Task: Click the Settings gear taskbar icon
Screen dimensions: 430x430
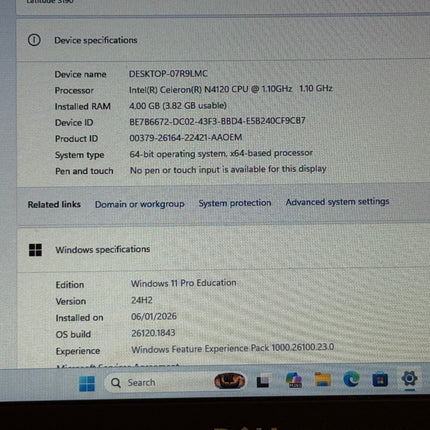Action: [x=409, y=378]
